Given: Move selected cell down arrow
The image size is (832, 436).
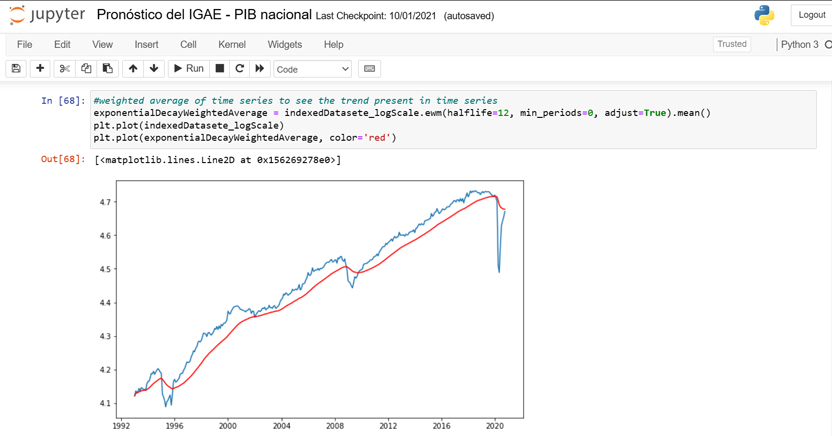Looking at the screenshot, I should pyautogui.click(x=154, y=69).
